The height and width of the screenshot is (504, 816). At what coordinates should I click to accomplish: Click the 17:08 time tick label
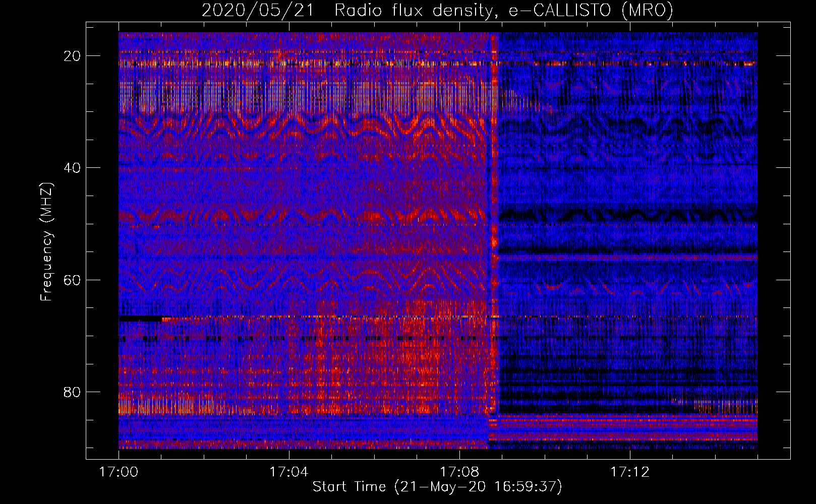point(459,472)
